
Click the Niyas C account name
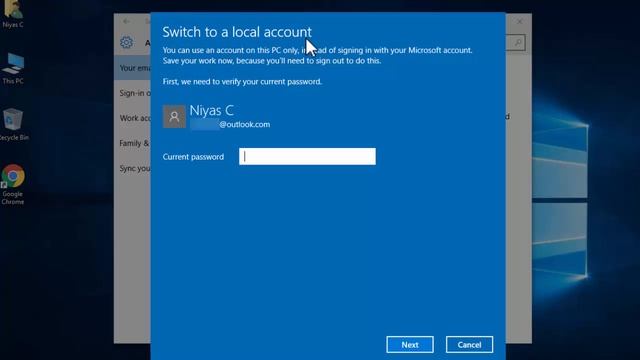click(x=211, y=110)
